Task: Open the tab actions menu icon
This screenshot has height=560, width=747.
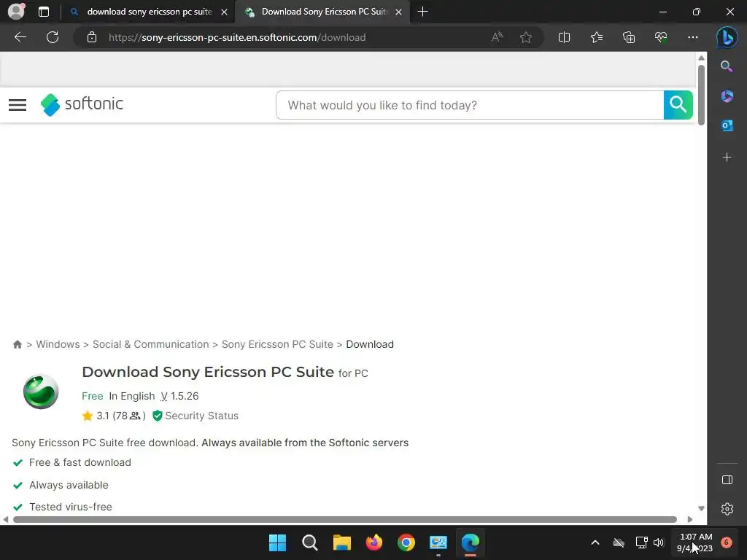Action: (x=43, y=12)
